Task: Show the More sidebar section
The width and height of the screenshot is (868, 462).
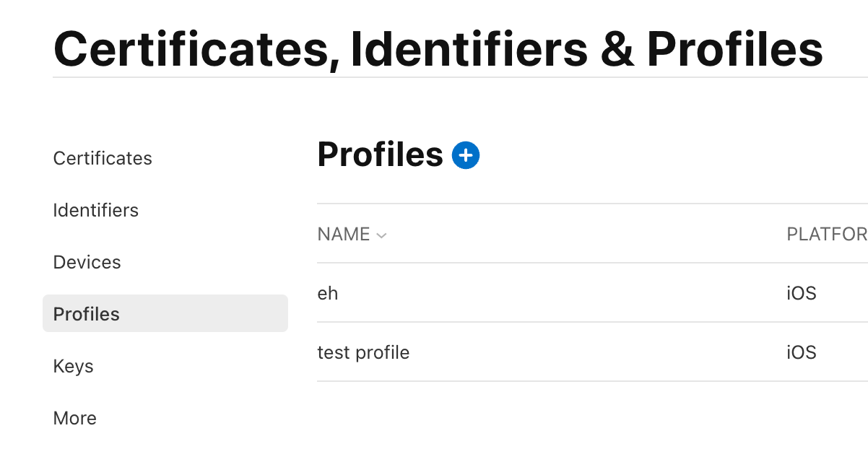Action: tap(74, 418)
